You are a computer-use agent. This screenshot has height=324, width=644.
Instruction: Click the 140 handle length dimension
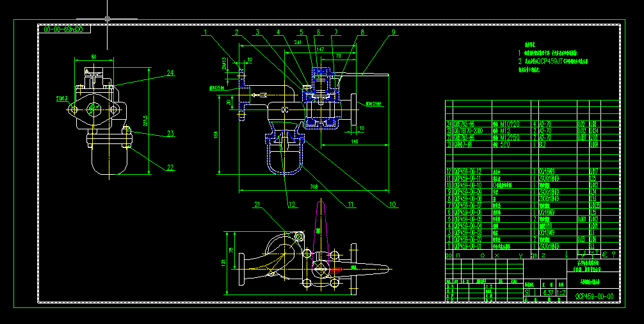point(355,142)
